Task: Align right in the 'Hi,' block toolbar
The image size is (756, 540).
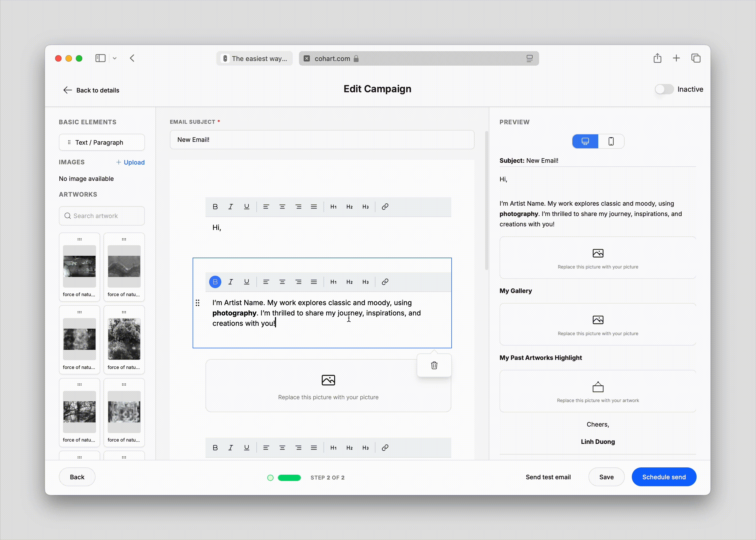Action: click(x=298, y=207)
